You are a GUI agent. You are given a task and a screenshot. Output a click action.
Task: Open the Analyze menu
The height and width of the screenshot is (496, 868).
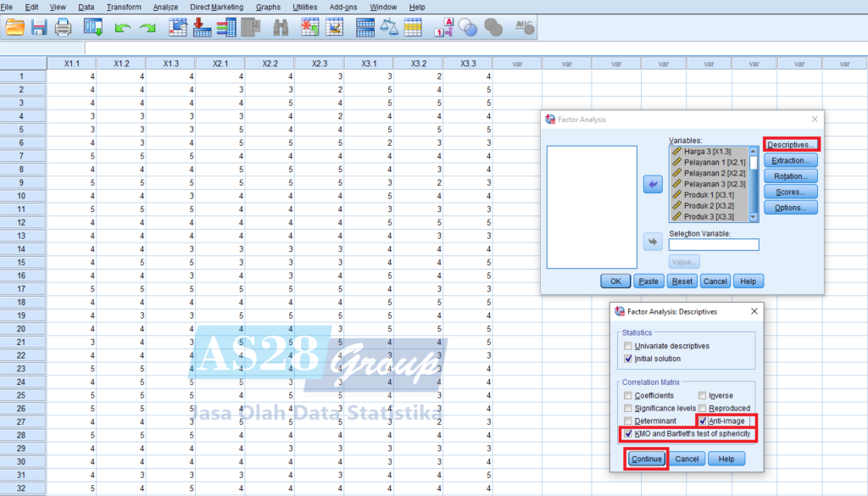coord(165,7)
